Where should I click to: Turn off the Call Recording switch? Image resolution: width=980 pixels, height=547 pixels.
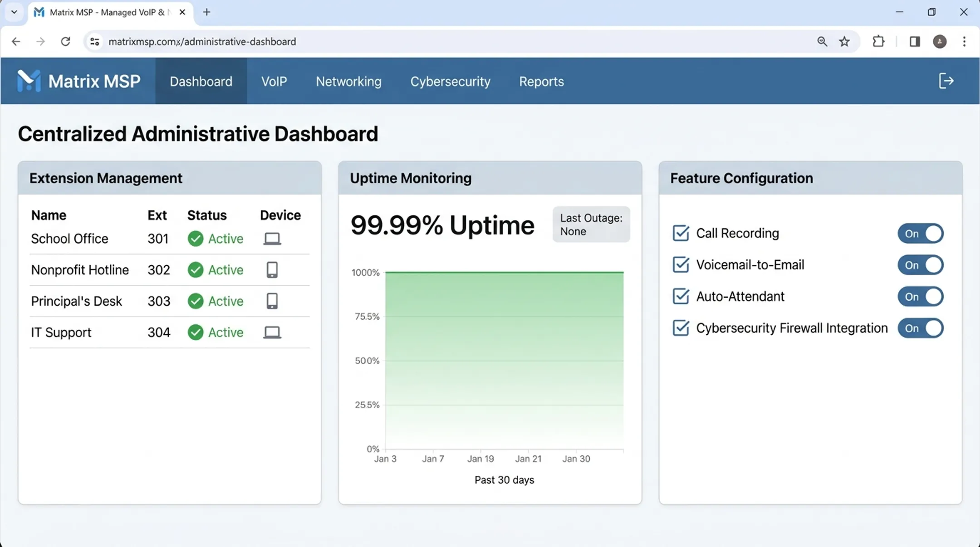tap(921, 234)
